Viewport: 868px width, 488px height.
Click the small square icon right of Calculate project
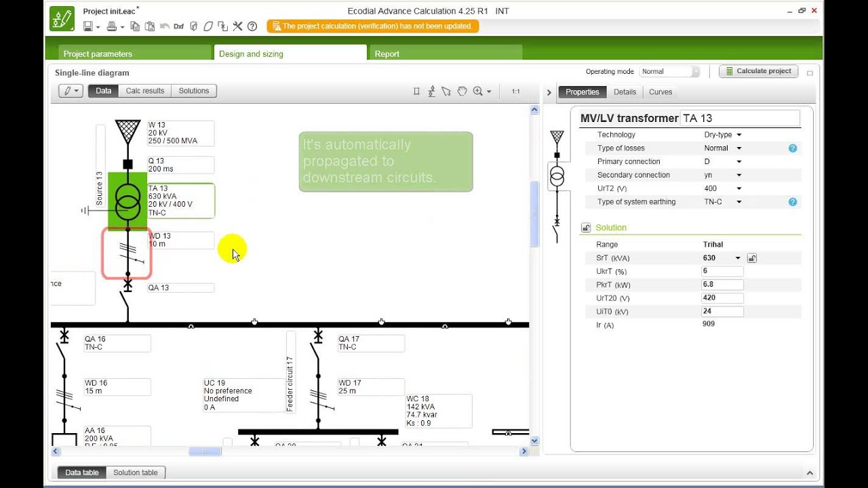810,73
